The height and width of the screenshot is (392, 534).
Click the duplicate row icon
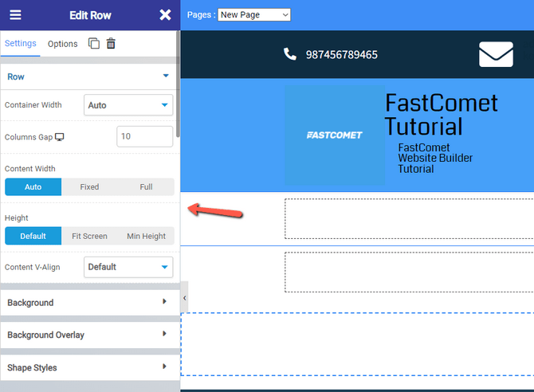pos(94,44)
